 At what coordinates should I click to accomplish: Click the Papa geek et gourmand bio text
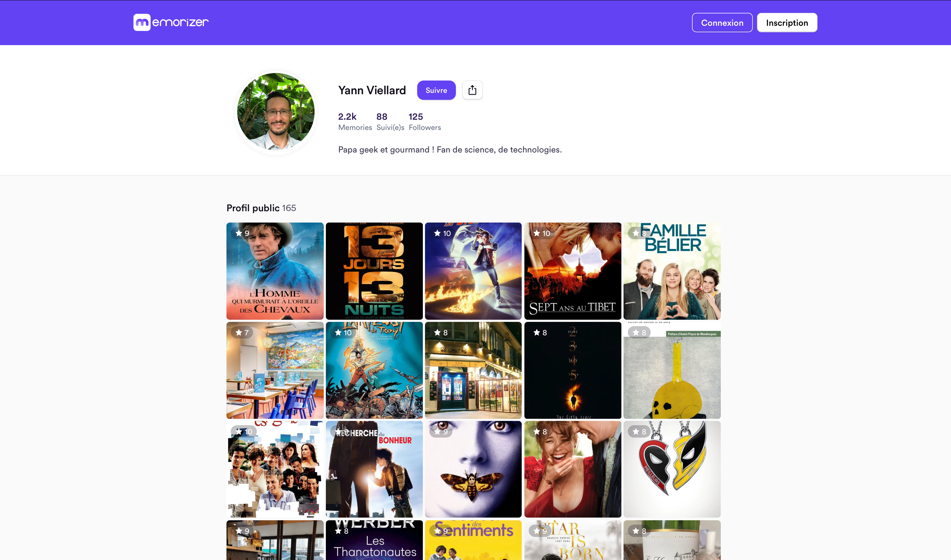(x=450, y=150)
